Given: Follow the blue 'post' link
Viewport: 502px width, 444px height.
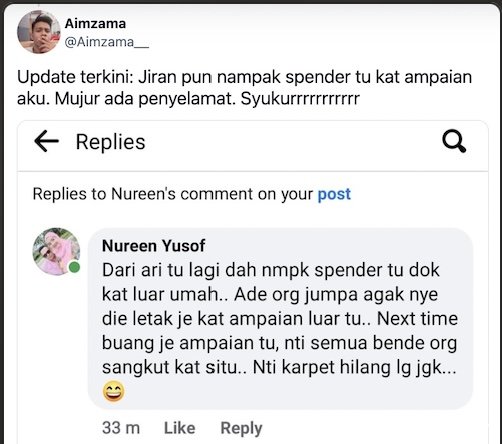Looking at the screenshot, I should [x=334, y=194].
